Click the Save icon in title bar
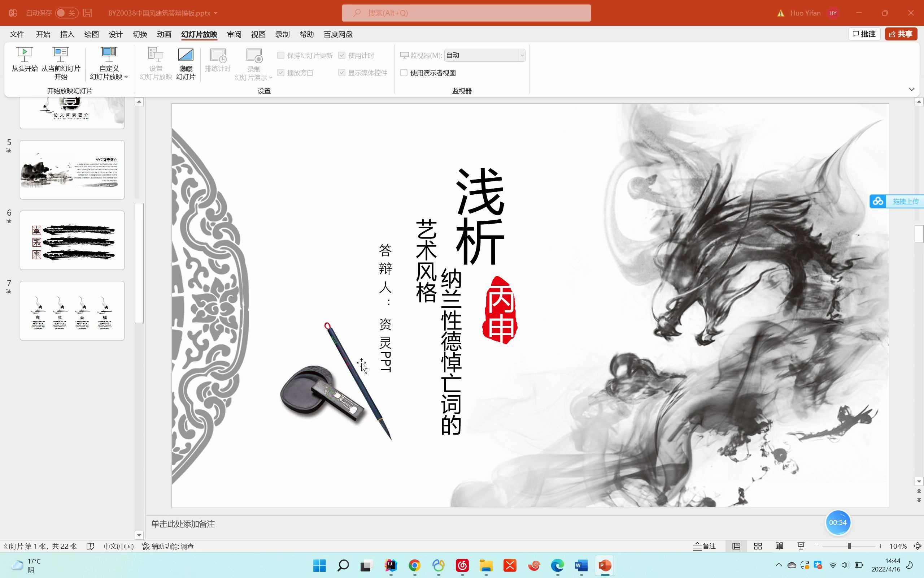 (88, 13)
